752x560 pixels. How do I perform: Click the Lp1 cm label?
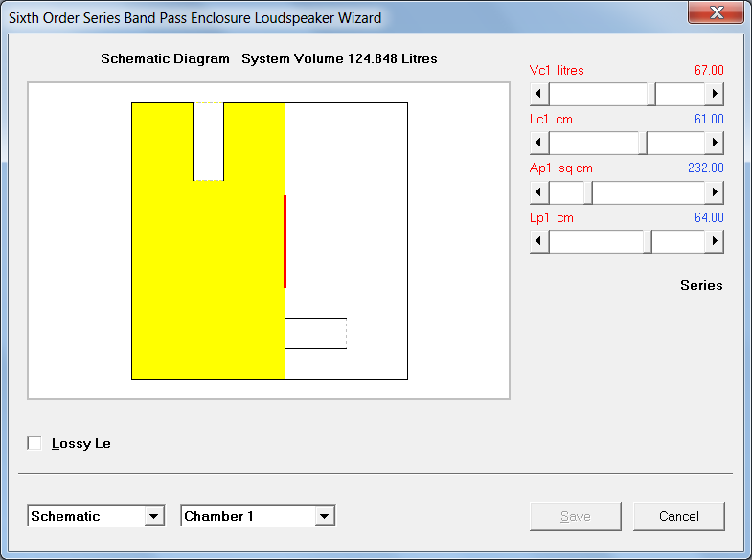tap(552, 218)
